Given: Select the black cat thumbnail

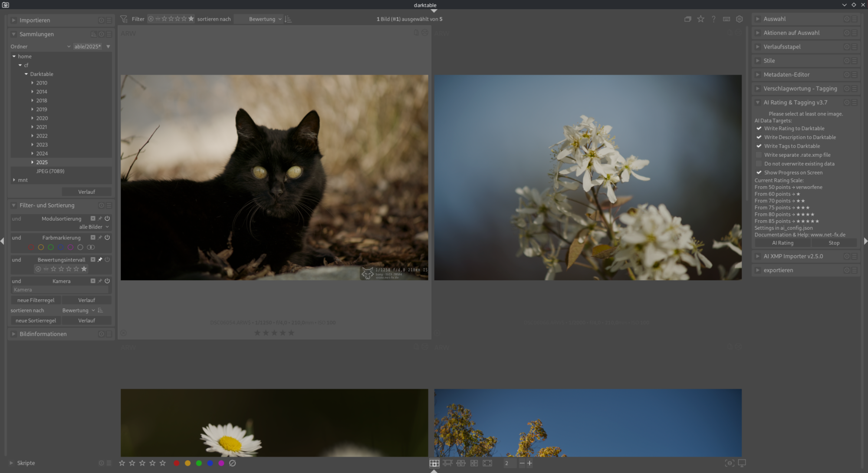Looking at the screenshot, I should [274, 177].
